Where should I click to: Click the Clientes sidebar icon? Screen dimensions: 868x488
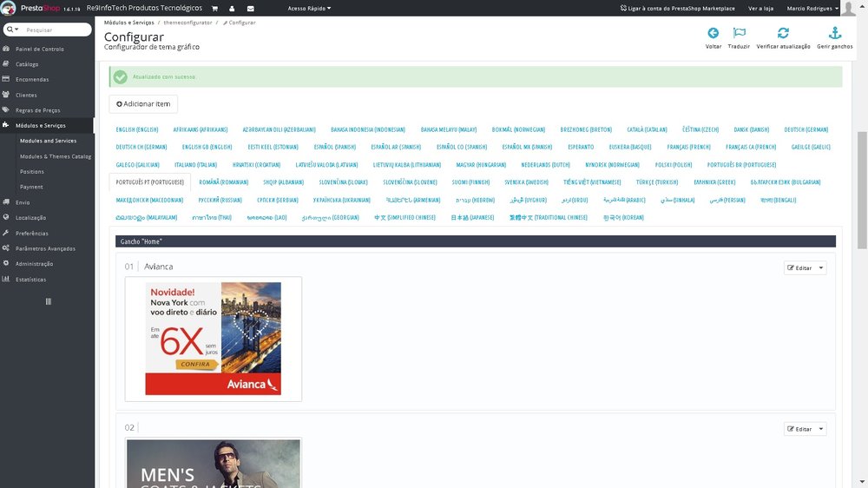click(6, 95)
